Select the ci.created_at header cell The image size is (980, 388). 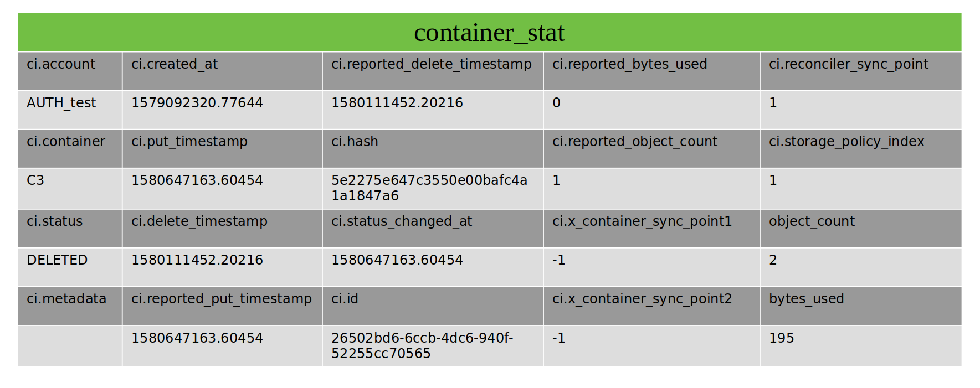pyautogui.click(x=175, y=64)
